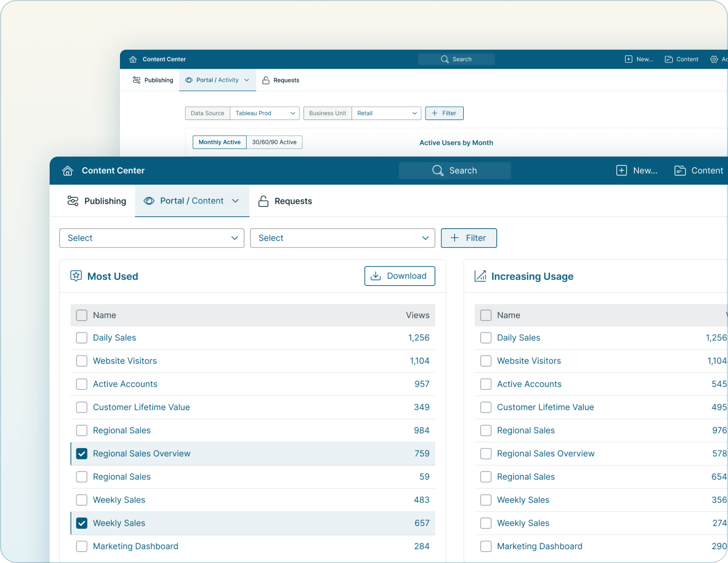Viewport: 728px width, 563px height.
Task: Uncheck Weekly Sales with 657 views
Action: tap(81, 523)
